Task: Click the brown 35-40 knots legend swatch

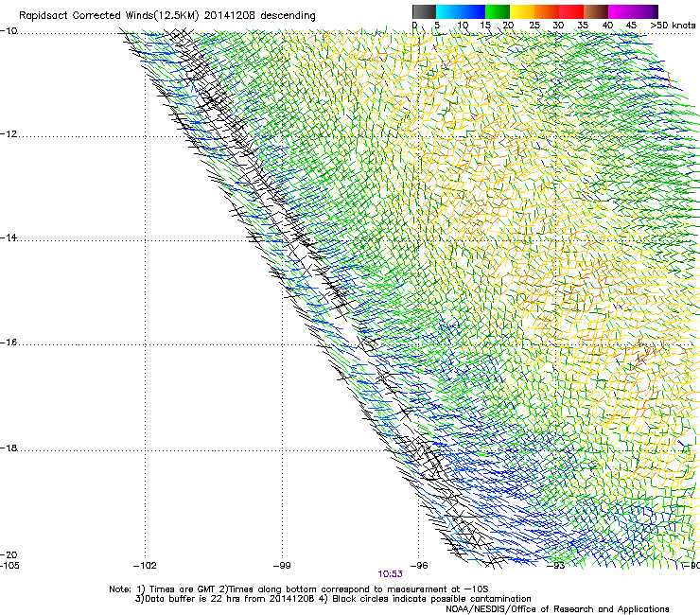Action: pyautogui.click(x=596, y=11)
